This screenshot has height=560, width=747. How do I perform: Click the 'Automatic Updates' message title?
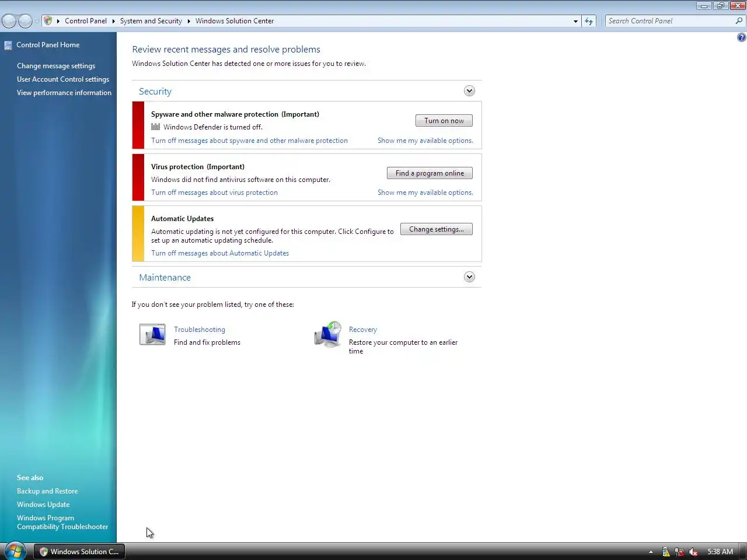click(183, 219)
